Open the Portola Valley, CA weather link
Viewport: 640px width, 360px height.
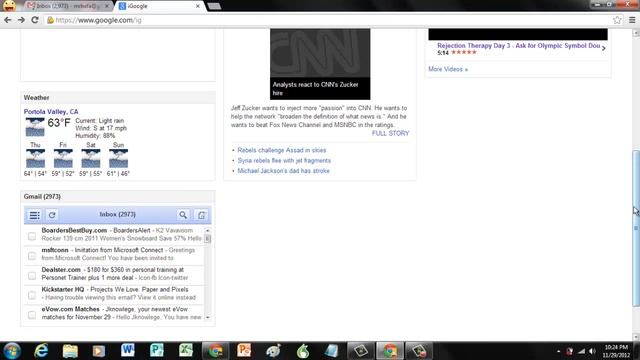(51, 111)
